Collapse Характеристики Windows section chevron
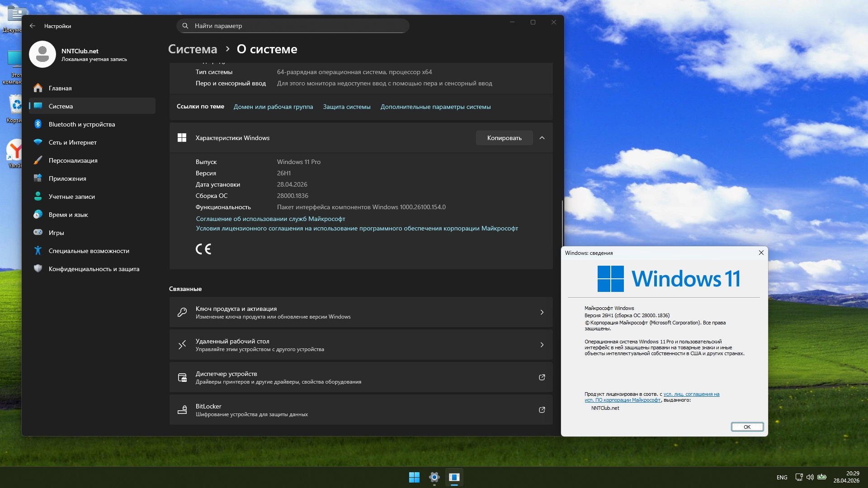Screen dimensions: 868x488 click(542, 138)
